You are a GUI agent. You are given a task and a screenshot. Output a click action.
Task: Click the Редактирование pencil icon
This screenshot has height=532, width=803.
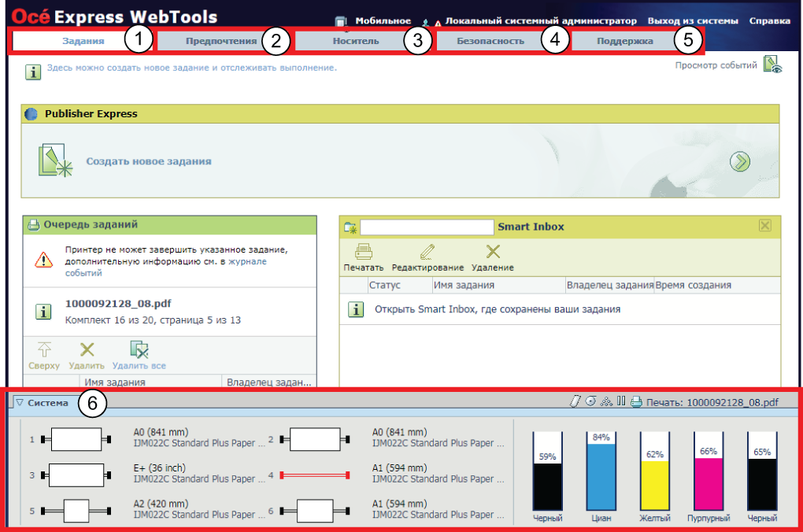point(427,251)
